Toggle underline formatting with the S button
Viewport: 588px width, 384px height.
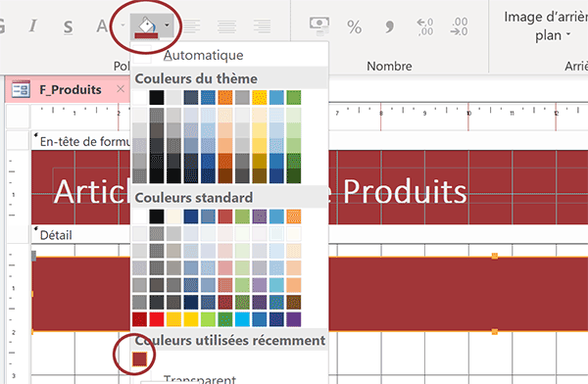(68, 26)
